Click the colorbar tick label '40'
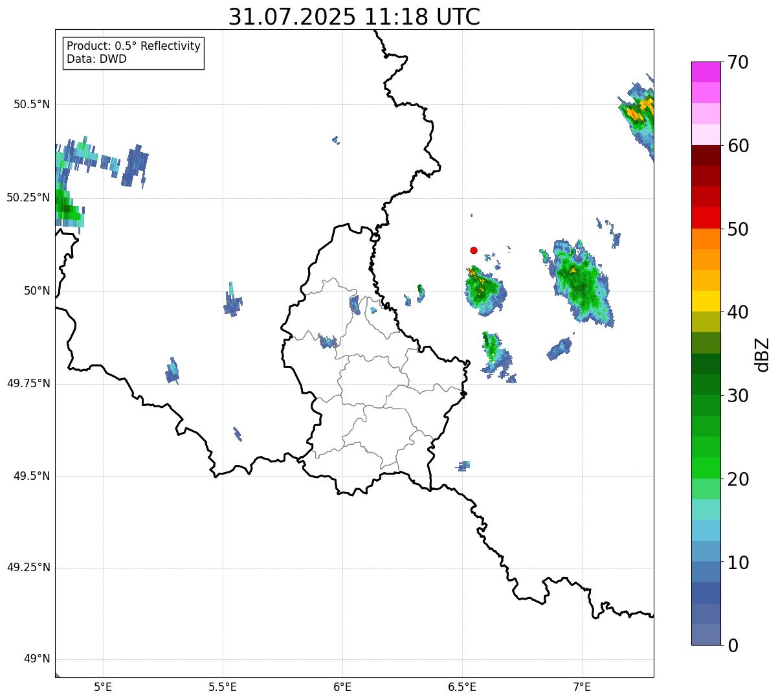The height and width of the screenshot is (700, 778). pyautogui.click(x=739, y=312)
